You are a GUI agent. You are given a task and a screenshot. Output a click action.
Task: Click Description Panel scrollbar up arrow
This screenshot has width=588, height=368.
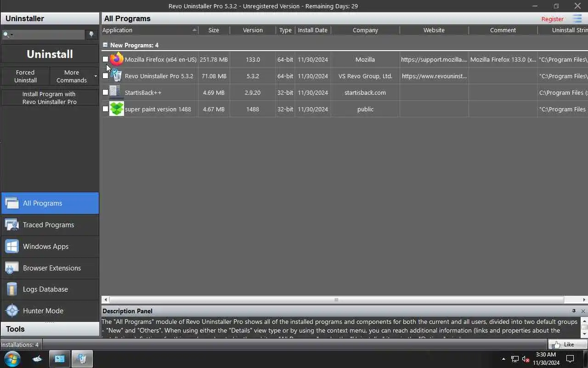click(584, 320)
